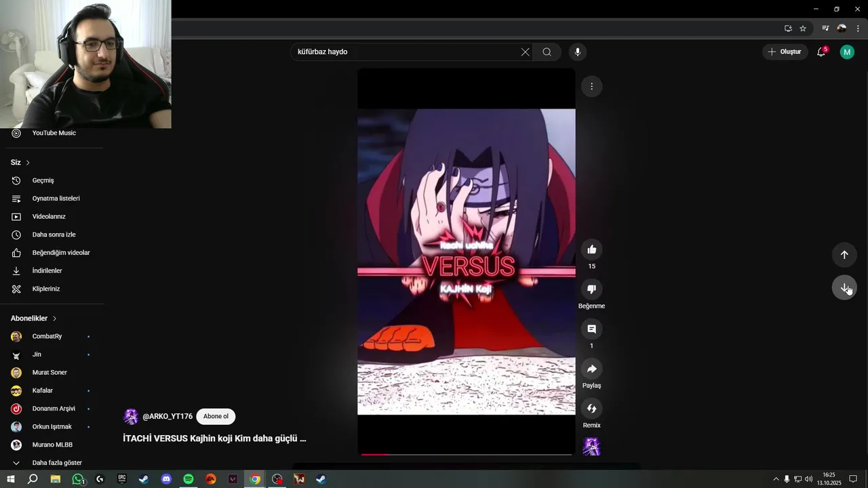Open ARKO_YT176 channel avatar
The height and width of the screenshot is (488, 868).
pos(131,417)
